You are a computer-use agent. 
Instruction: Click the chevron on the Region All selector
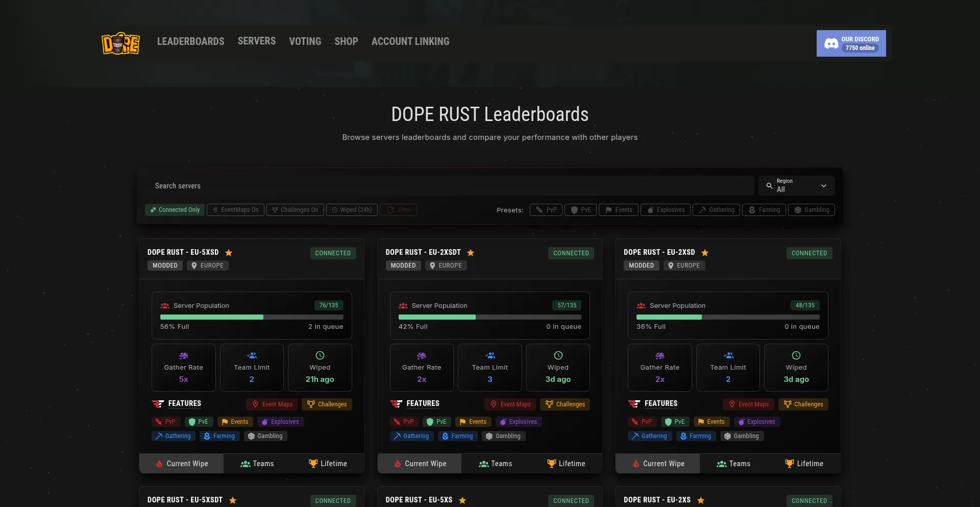824,186
